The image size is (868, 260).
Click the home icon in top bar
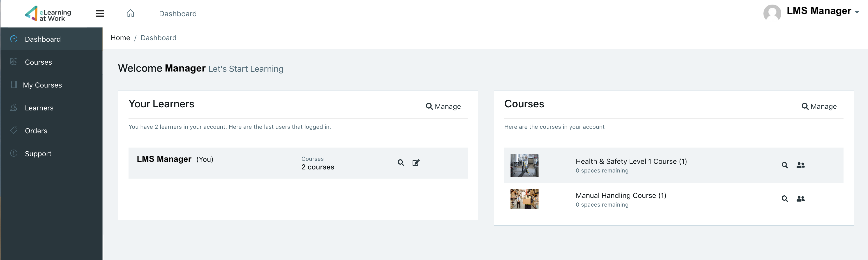(x=130, y=13)
